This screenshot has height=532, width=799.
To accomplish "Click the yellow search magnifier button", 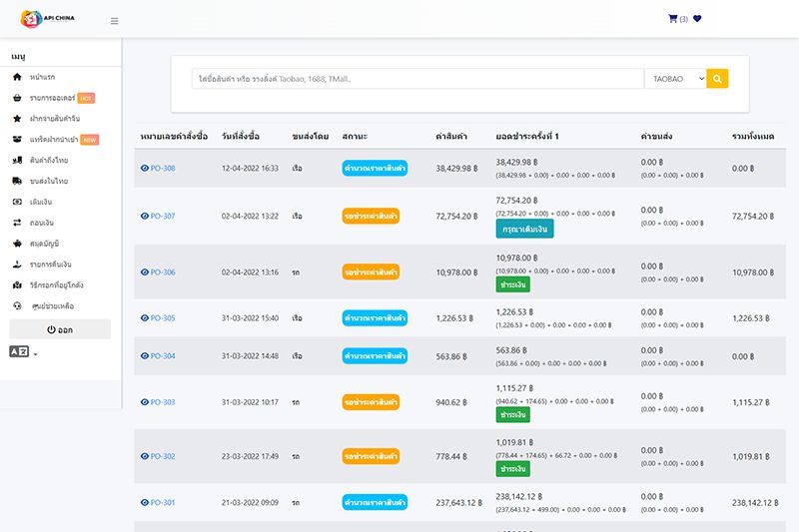I will (717, 79).
